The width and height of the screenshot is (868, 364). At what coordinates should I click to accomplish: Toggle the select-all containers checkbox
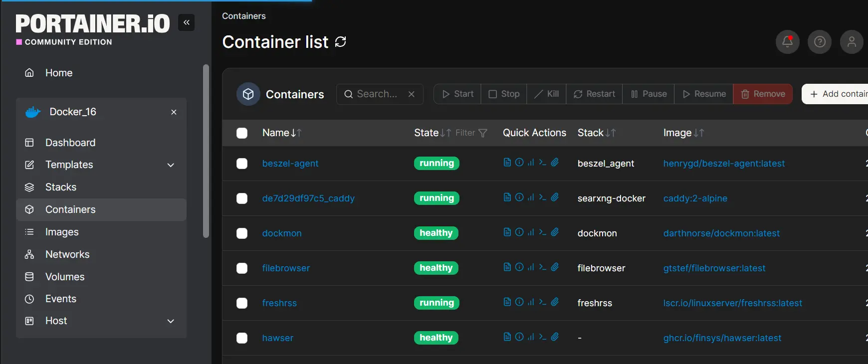point(242,133)
